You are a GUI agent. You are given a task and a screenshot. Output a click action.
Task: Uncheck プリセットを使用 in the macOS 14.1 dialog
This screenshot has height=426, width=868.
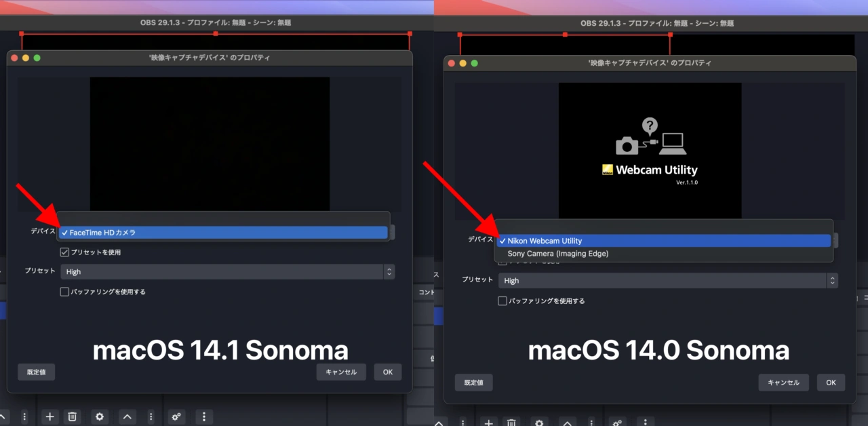[64, 252]
